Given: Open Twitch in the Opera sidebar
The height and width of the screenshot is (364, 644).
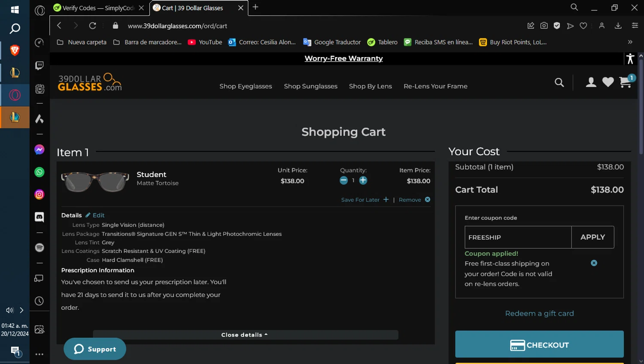Looking at the screenshot, I should point(39,65).
